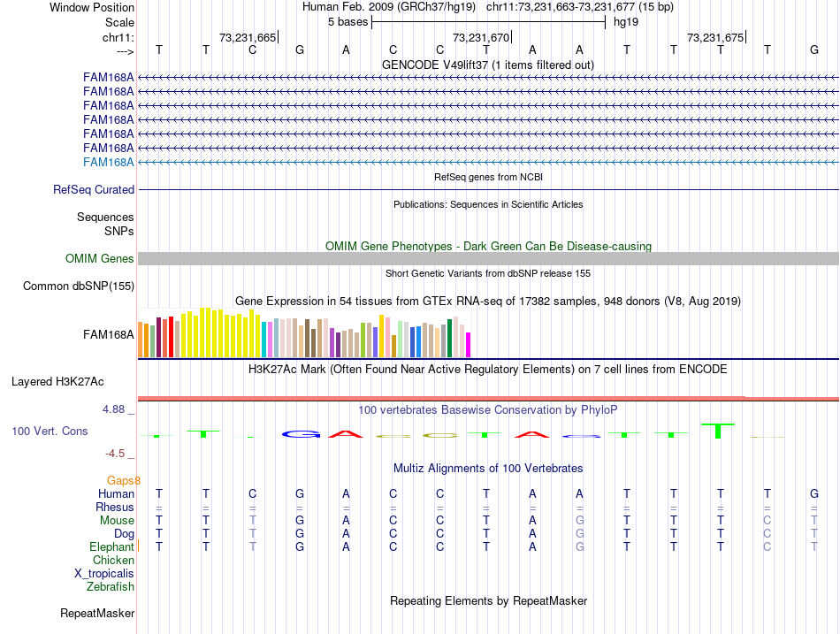Image resolution: width=840 pixels, height=634 pixels.
Task: Click the RepeatMasker track label
Action: (x=97, y=613)
